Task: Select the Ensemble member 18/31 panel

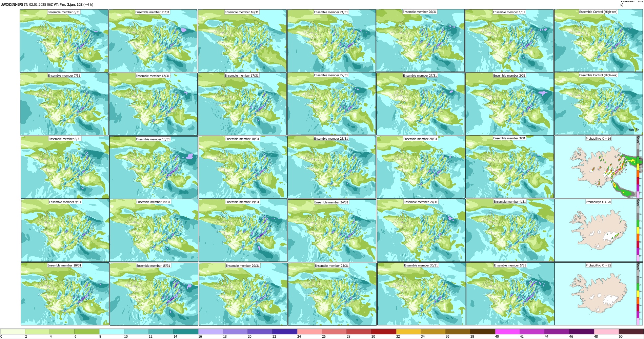Action: (x=243, y=167)
